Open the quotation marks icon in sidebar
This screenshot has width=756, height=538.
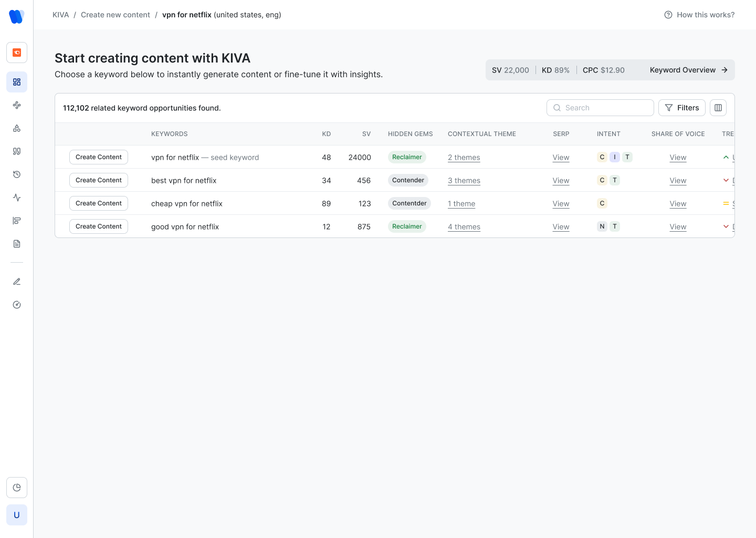click(x=17, y=151)
